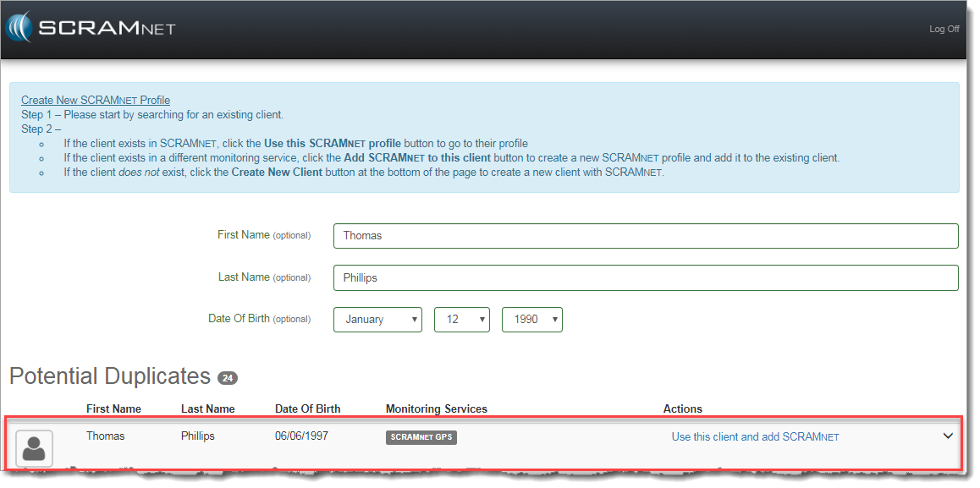
Task: Click the Potential Duplicates heading
Action: 109,376
